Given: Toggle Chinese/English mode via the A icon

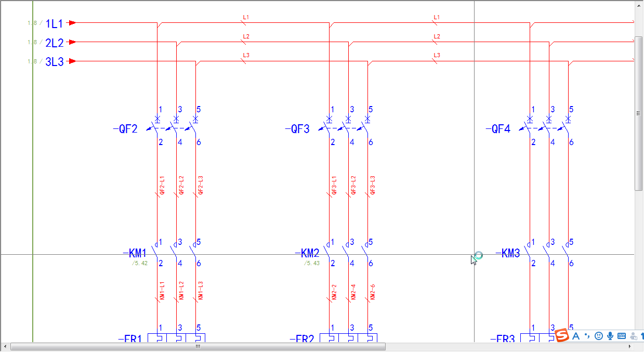Looking at the screenshot, I should [575, 336].
